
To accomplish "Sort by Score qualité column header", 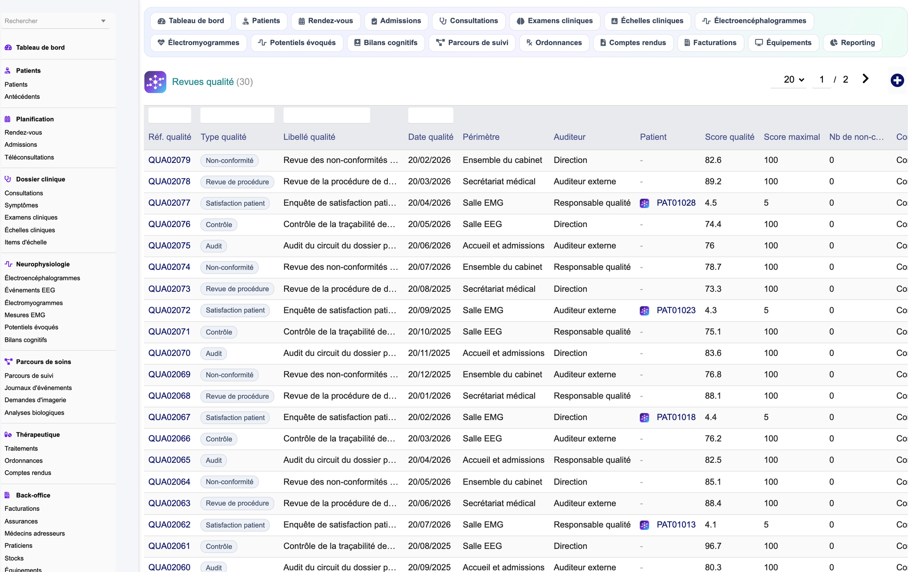I will (x=729, y=137).
